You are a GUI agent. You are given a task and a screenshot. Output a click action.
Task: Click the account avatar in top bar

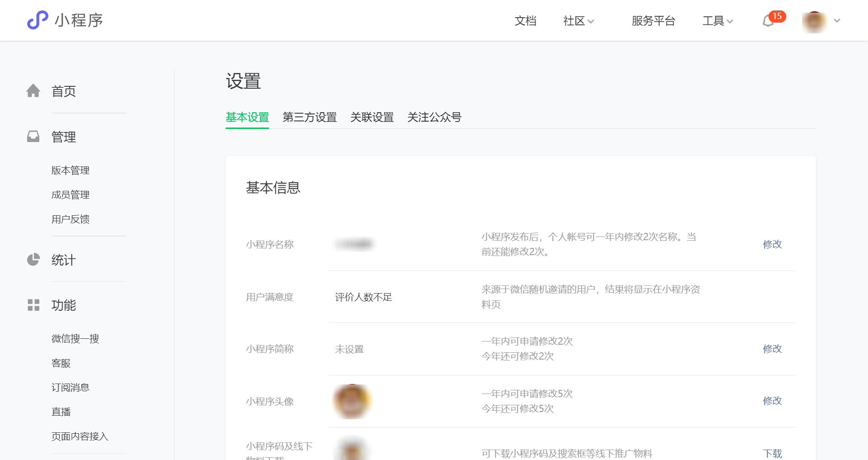(x=815, y=20)
